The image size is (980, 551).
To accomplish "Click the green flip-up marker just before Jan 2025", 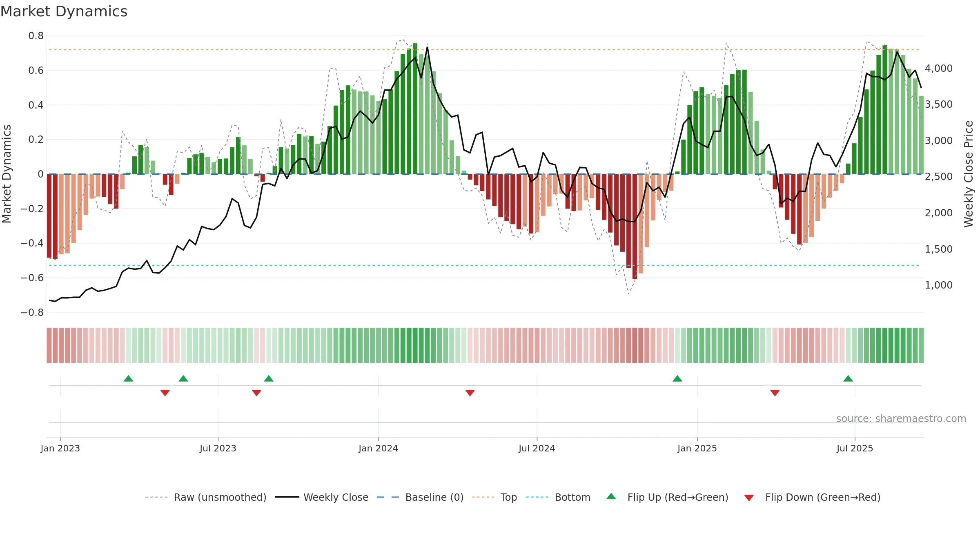I will click(677, 378).
